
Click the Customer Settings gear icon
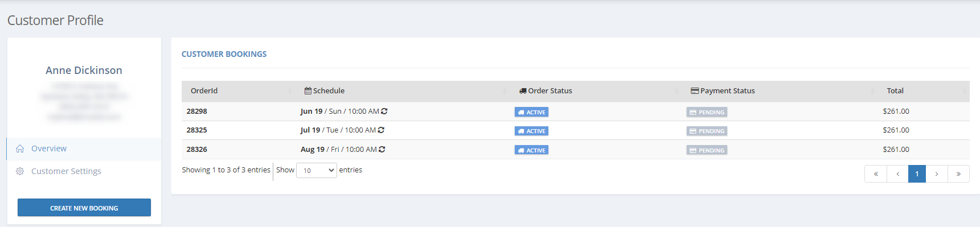[x=20, y=171]
